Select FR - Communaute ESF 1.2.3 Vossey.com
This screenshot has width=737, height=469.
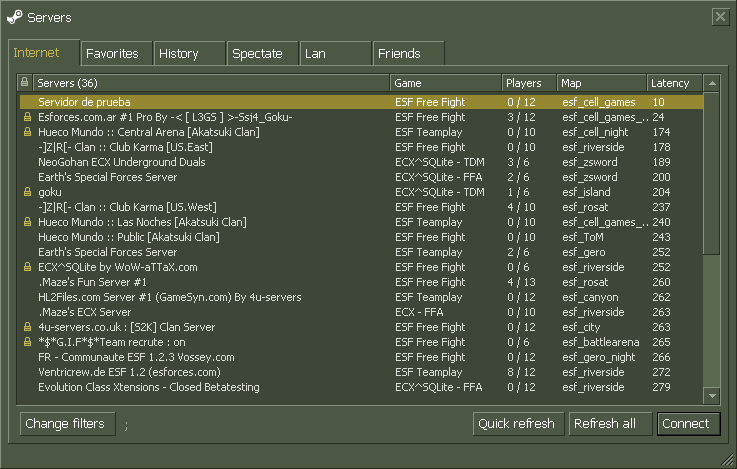(361, 357)
